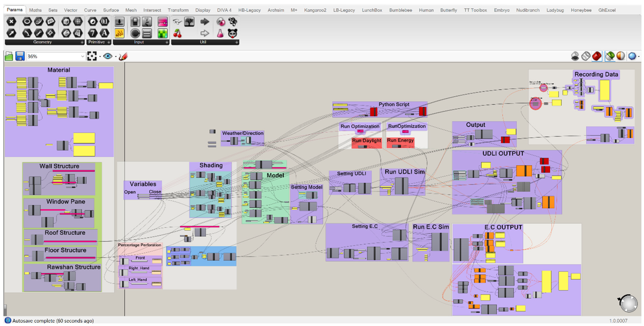This screenshot has width=644, height=326.
Task: Switch to the Ladybug tab
Action: point(555,10)
